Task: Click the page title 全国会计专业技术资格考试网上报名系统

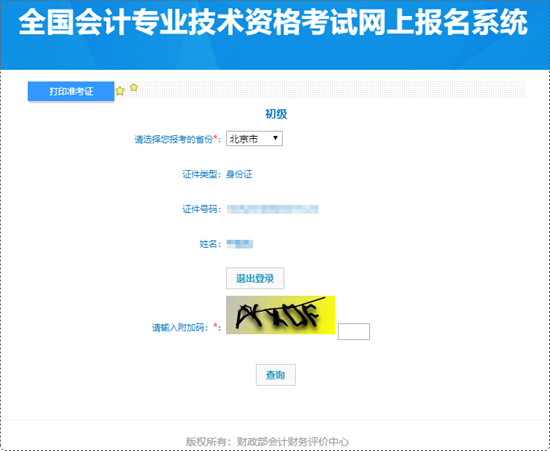Action: pos(273,22)
